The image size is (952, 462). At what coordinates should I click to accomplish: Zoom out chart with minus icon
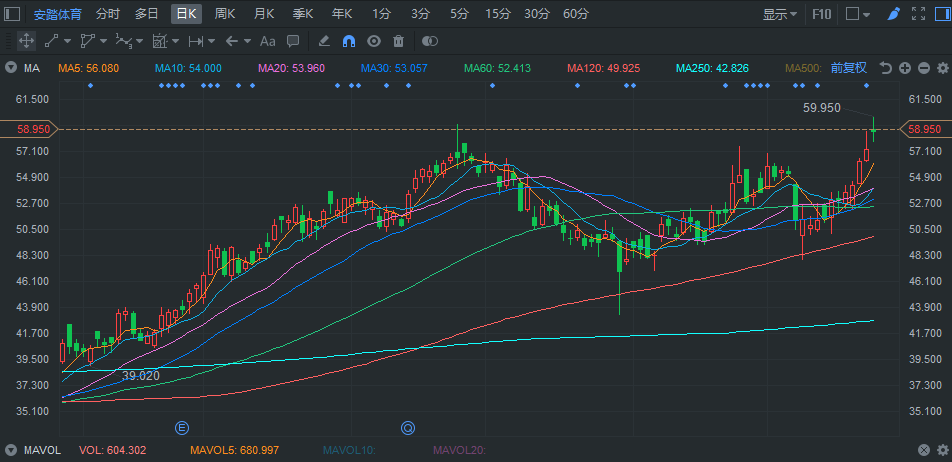(923, 68)
